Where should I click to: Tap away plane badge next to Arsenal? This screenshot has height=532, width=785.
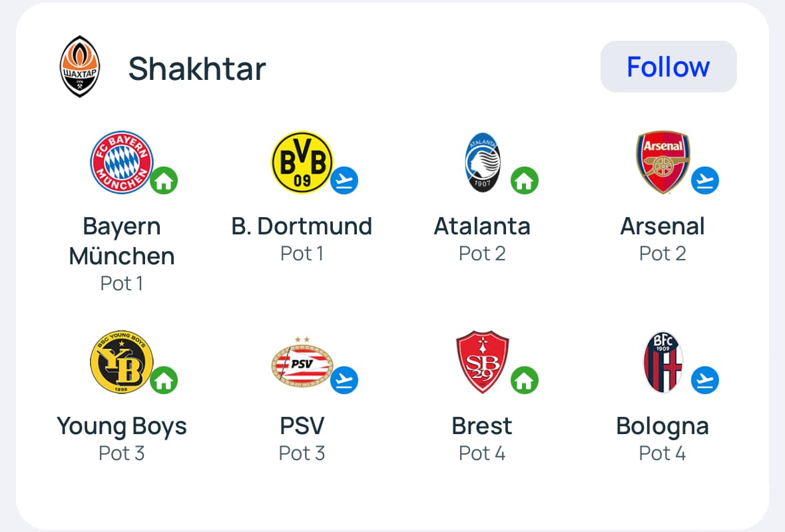[x=705, y=180]
